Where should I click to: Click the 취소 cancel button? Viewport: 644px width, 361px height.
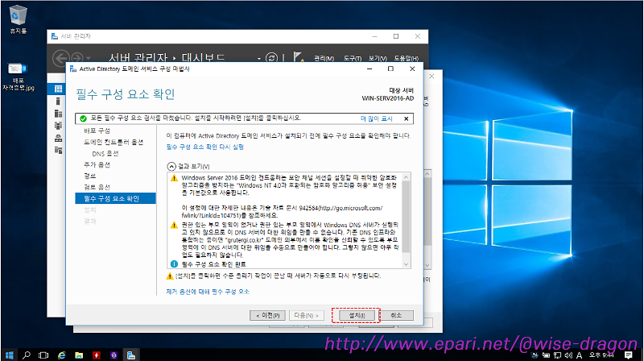396,315
